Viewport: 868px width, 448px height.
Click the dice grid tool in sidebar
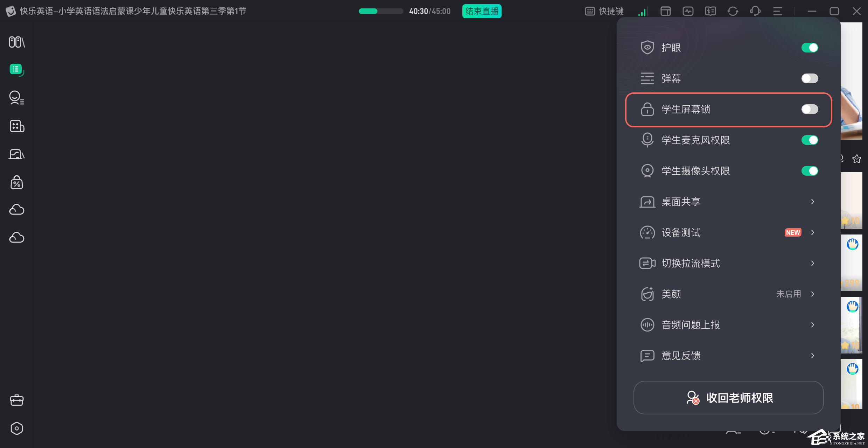click(17, 126)
